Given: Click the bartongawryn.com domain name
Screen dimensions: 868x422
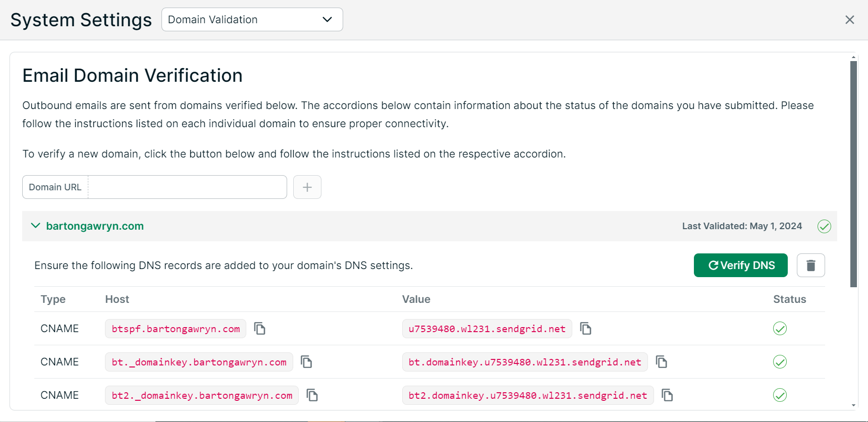Looking at the screenshot, I should (x=95, y=226).
